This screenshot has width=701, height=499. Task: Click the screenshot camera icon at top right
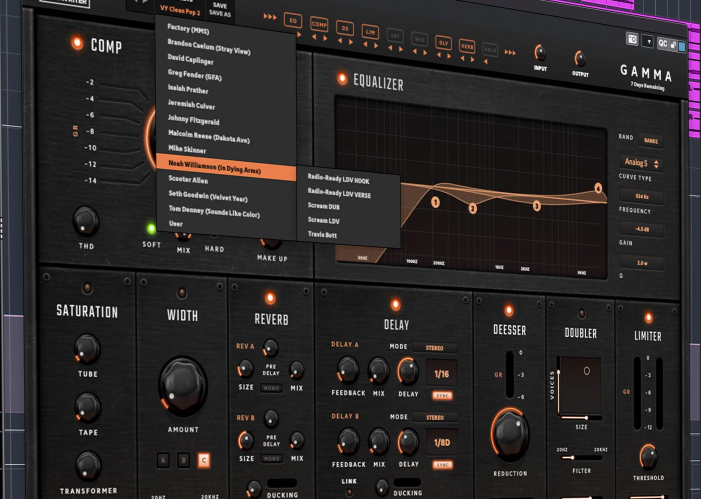click(x=632, y=39)
